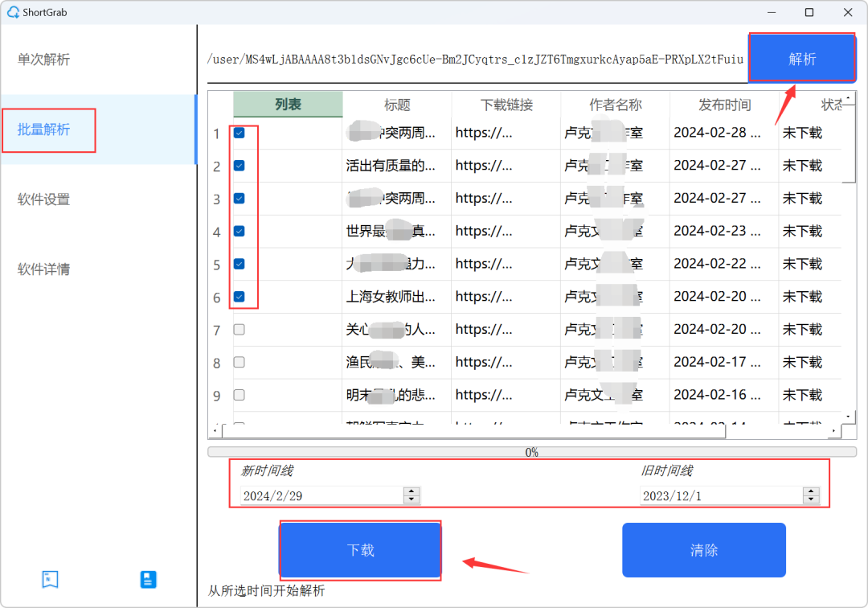This screenshot has width=868, height=608.
Task: Uncheck the row 4 checkbox
Action: 240,231
